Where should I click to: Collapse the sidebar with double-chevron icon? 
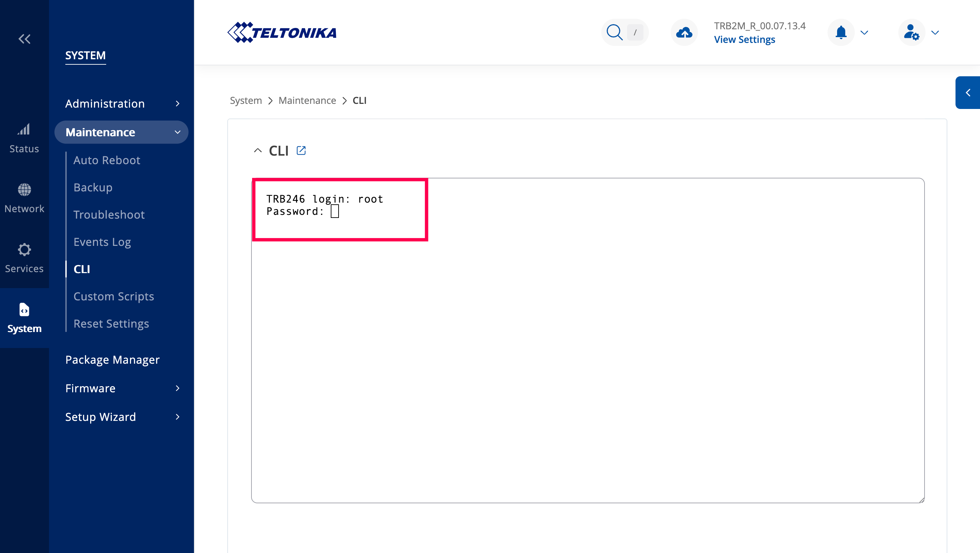coord(24,39)
